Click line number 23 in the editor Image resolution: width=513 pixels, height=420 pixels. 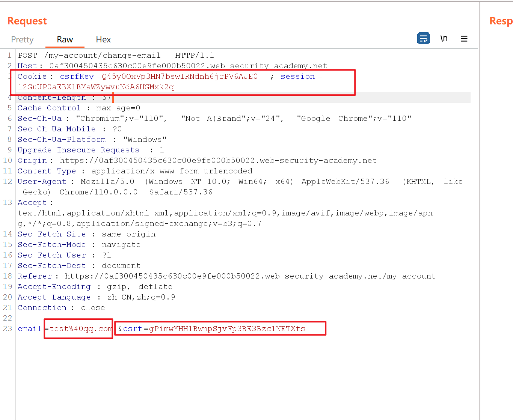(x=7, y=328)
